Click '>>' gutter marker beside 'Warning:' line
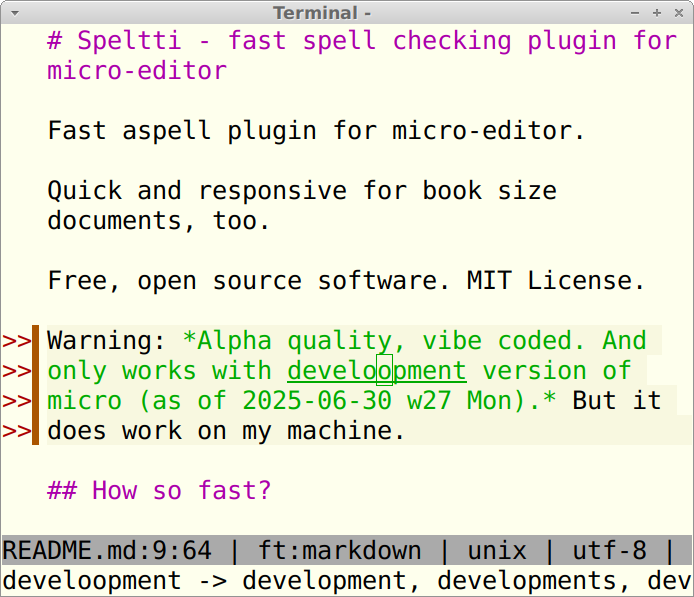This screenshot has width=694, height=597. (16, 340)
